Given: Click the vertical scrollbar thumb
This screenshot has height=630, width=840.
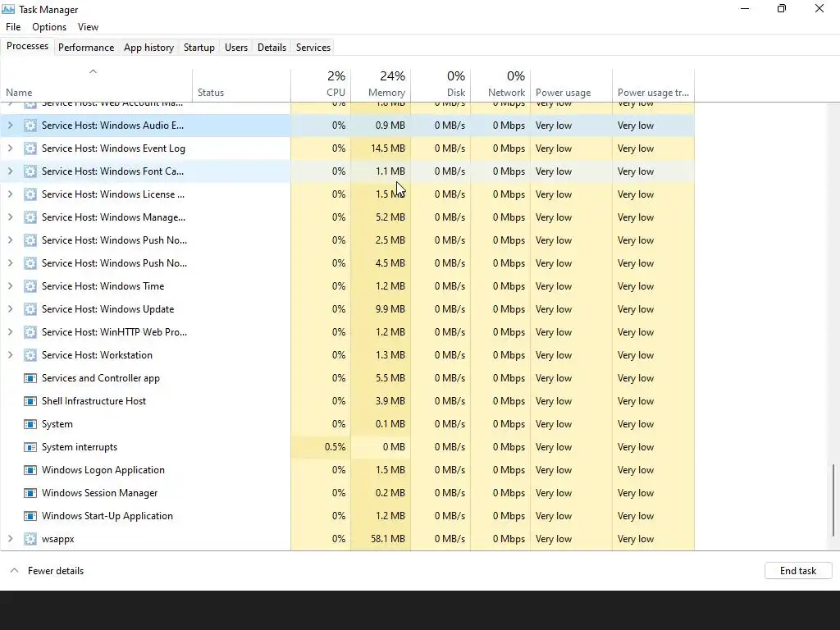Looking at the screenshot, I should click(833, 500).
